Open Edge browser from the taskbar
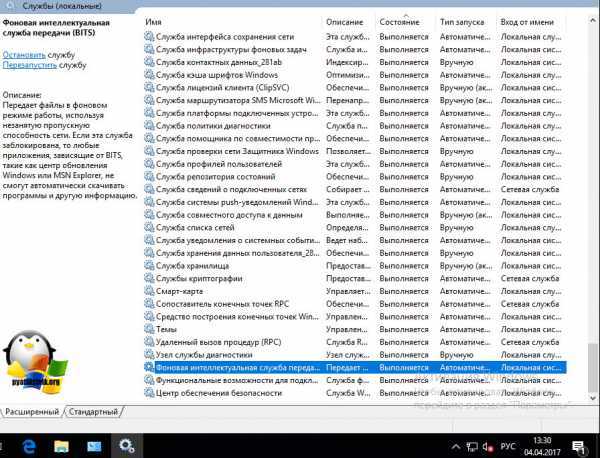The width and height of the screenshot is (600, 458). point(29,446)
